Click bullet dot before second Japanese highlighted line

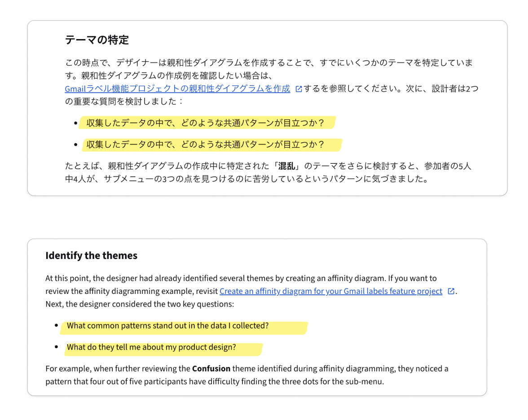[x=75, y=144]
